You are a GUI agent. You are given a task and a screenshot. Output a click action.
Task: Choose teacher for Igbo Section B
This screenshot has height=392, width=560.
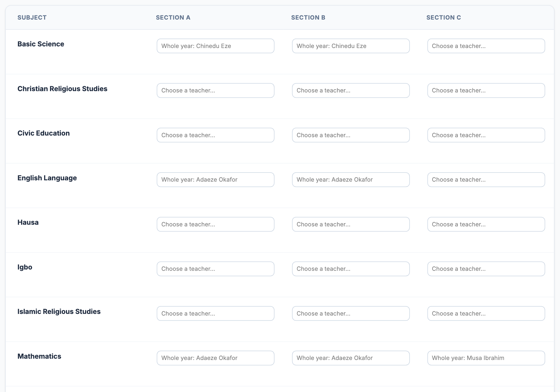(x=351, y=269)
